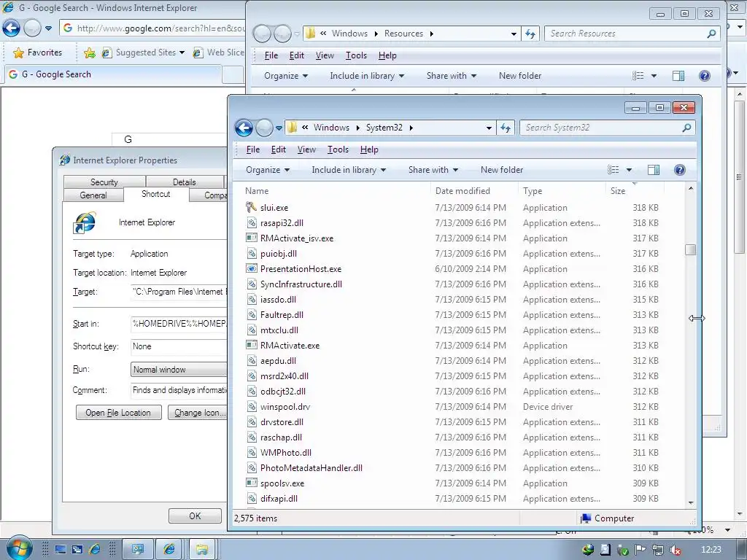This screenshot has width=747, height=560.
Task: Expand Share with in Resources window
Action: (x=451, y=76)
